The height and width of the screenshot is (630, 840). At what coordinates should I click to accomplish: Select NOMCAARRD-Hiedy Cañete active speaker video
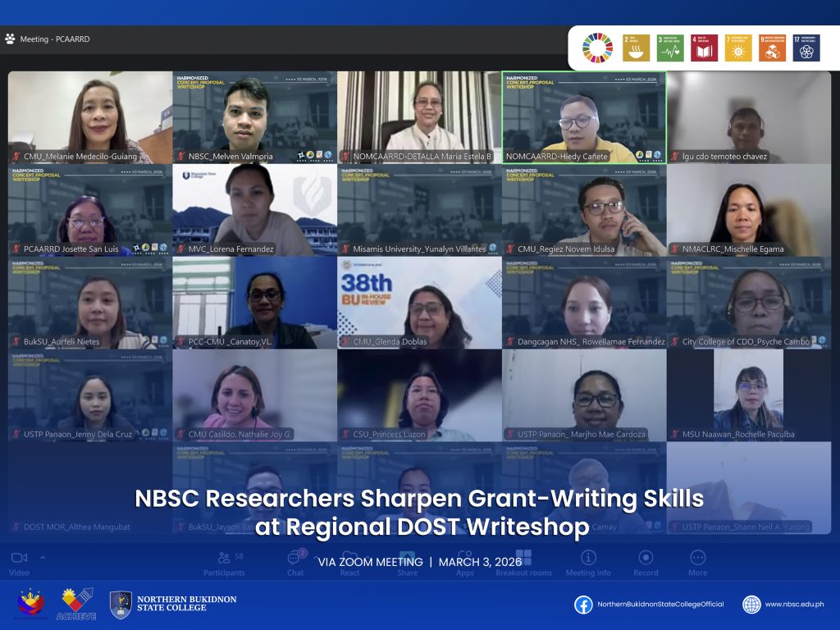(x=584, y=117)
